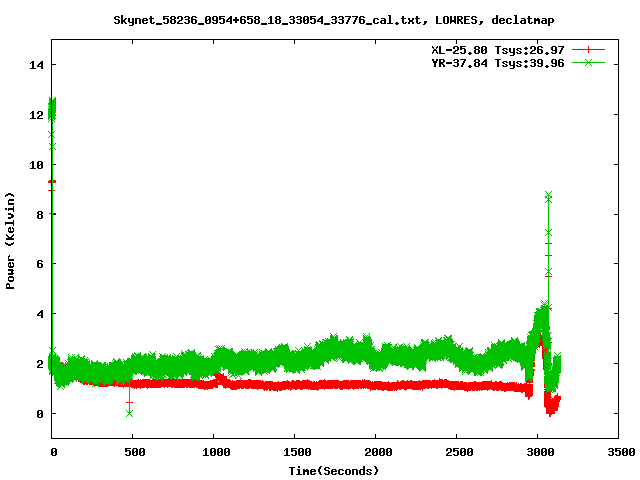
Task: Click the x-axis tick label 500
Action: [134, 452]
